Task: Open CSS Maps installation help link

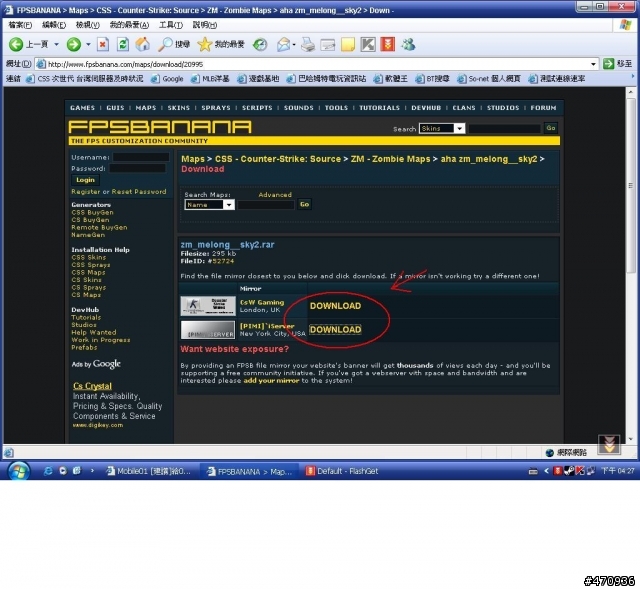Action: click(88, 272)
